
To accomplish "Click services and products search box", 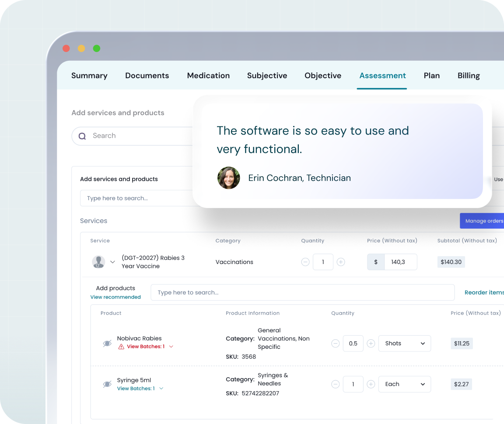I will [x=136, y=198].
